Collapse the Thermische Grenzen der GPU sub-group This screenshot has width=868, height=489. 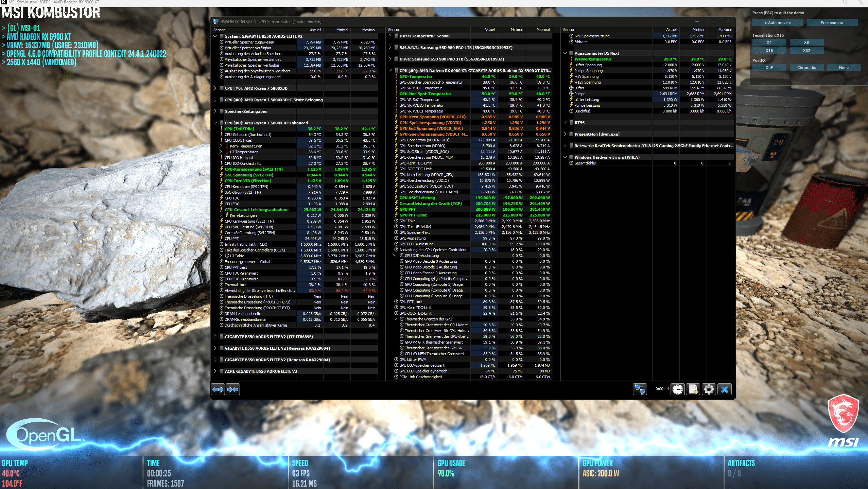395,319
